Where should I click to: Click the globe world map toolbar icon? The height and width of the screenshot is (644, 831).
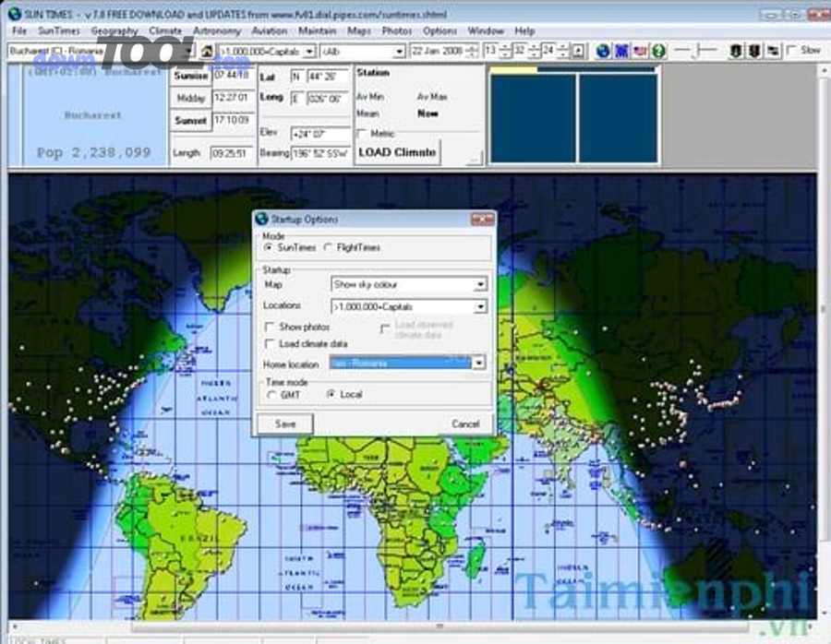(x=603, y=51)
